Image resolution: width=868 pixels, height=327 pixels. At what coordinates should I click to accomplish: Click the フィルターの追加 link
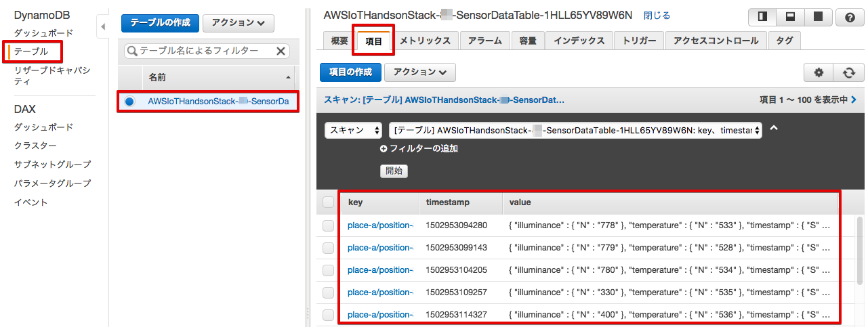coord(423,148)
